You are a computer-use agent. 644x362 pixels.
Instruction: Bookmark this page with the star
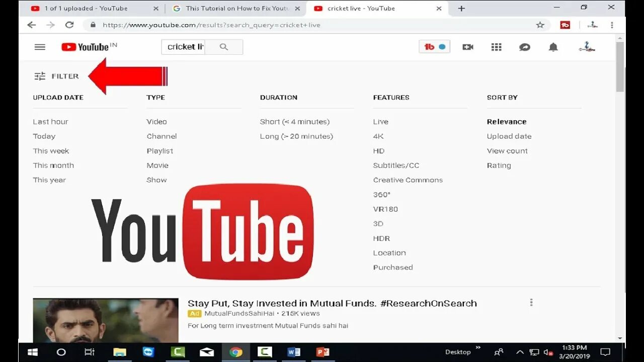[x=540, y=25]
